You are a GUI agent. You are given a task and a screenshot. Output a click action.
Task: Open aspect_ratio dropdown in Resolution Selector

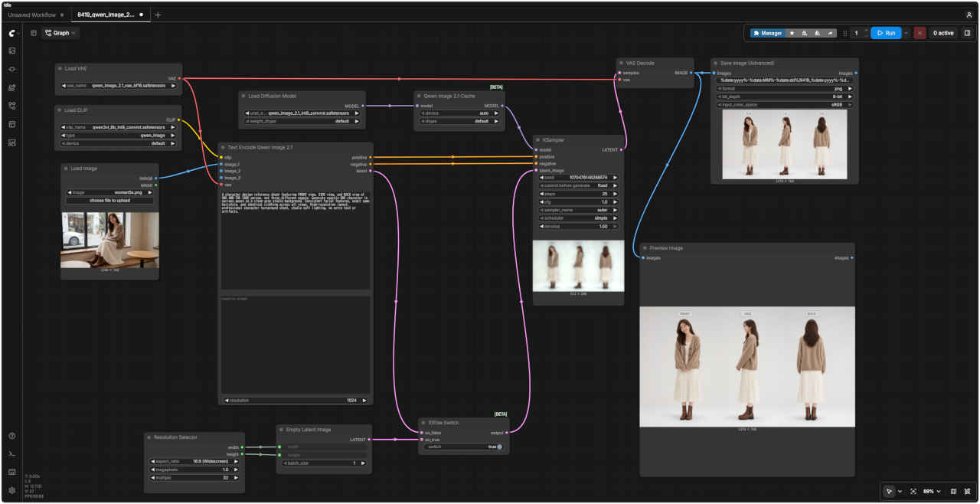click(194, 461)
